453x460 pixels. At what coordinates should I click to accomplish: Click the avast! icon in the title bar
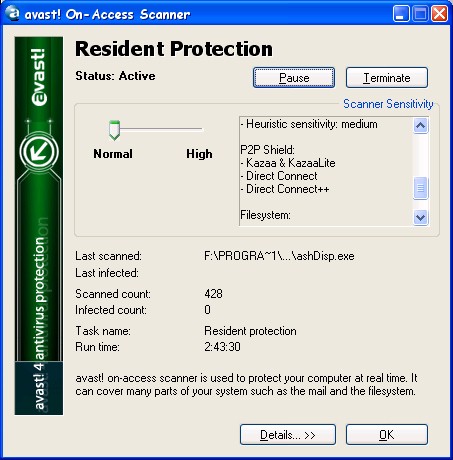[12, 13]
